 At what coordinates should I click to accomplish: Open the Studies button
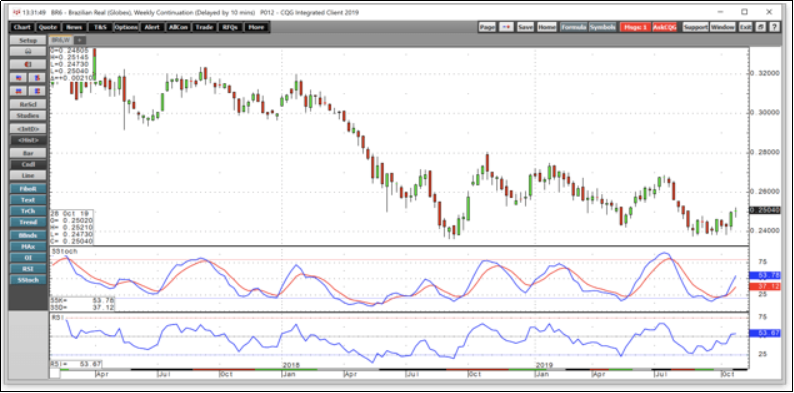click(x=28, y=116)
